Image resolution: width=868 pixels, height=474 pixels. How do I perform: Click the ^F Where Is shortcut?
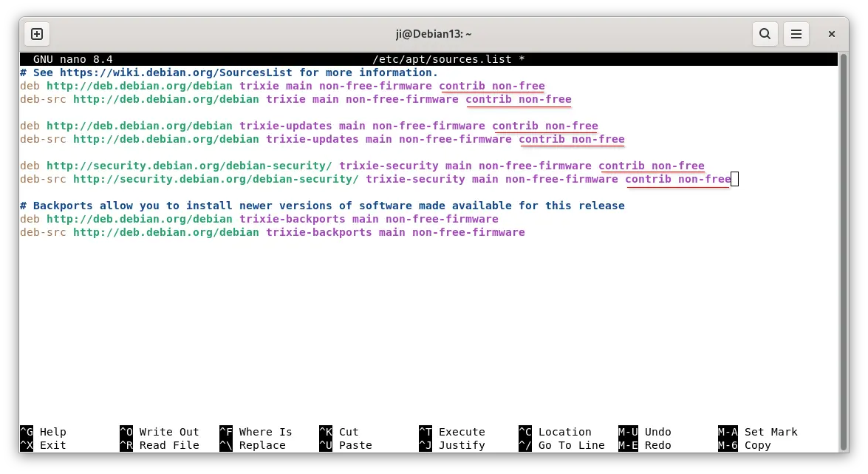(x=256, y=432)
